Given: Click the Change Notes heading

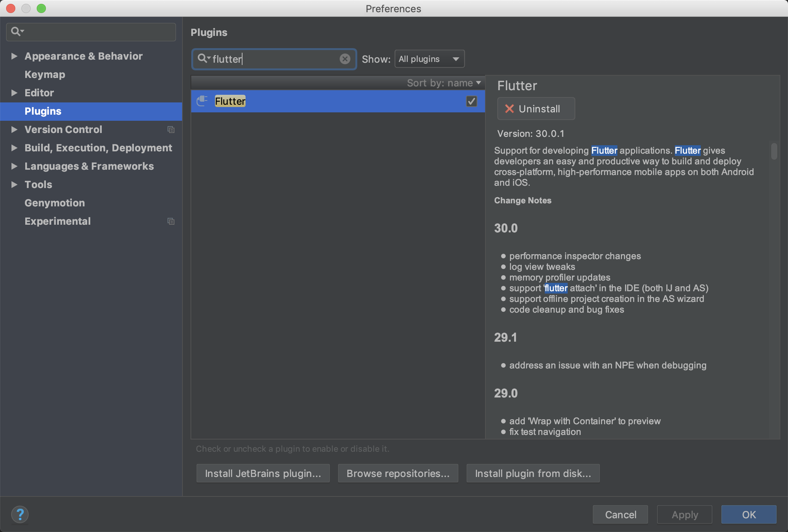Looking at the screenshot, I should 523,201.
